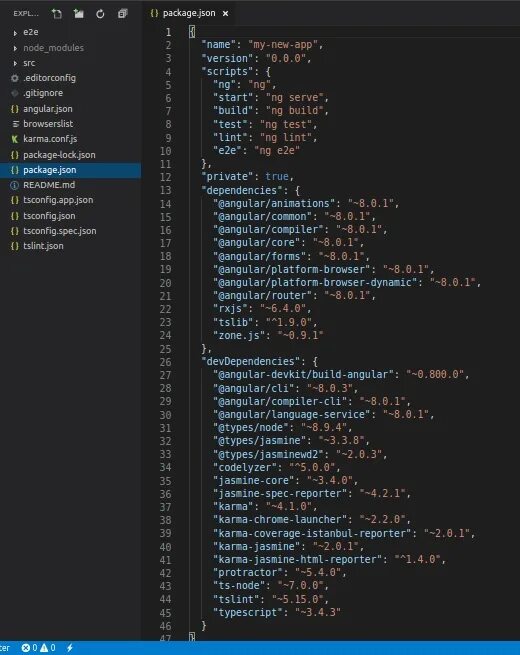
Task: Click the "@angular/cli" key
Action: click(254, 388)
